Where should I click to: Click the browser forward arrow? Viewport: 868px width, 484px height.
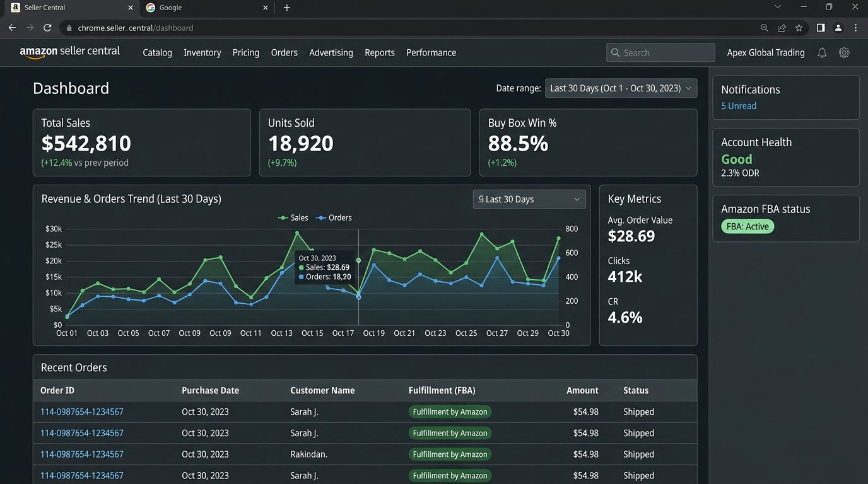pyautogui.click(x=30, y=28)
